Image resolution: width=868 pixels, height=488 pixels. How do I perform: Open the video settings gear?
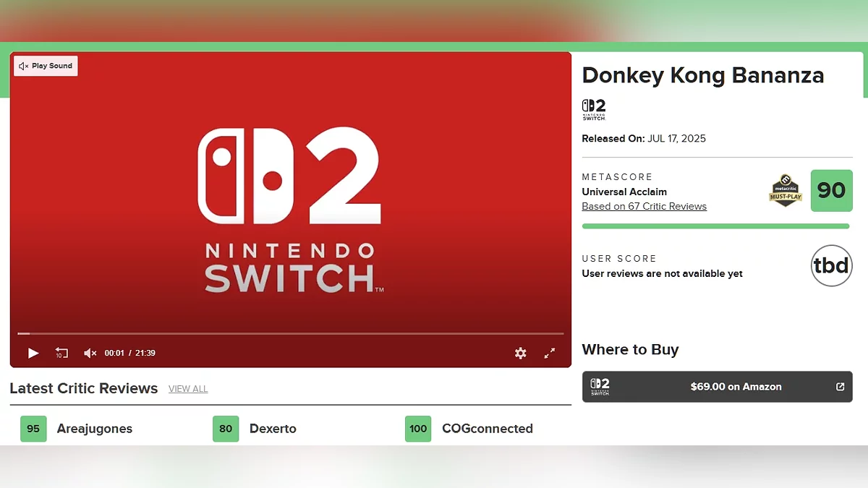(x=521, y=353)
